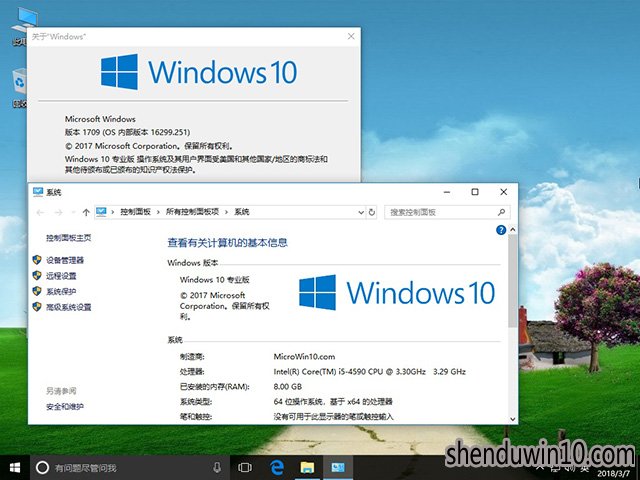Select 控制面板 breadcrumb in address bar

[x=136, y=212]
